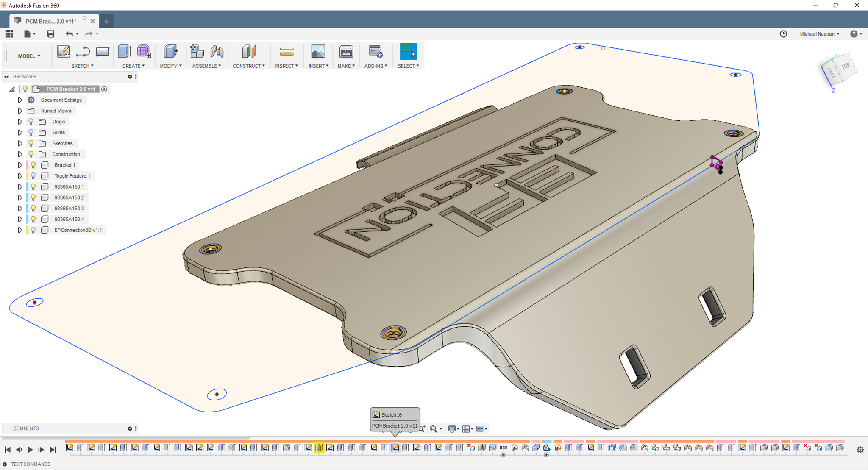868x470 pixels.
Task: Toggle visibility bulb for Joints folder
Action: click(x=31, y=132)
